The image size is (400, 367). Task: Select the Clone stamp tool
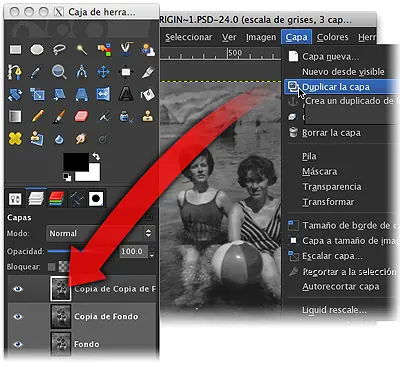[148, 116]
